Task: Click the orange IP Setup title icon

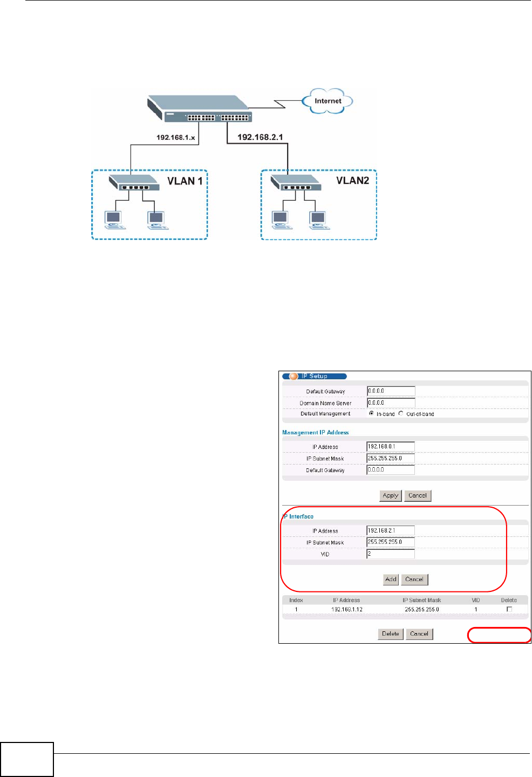Action: (x=294, y=376)
